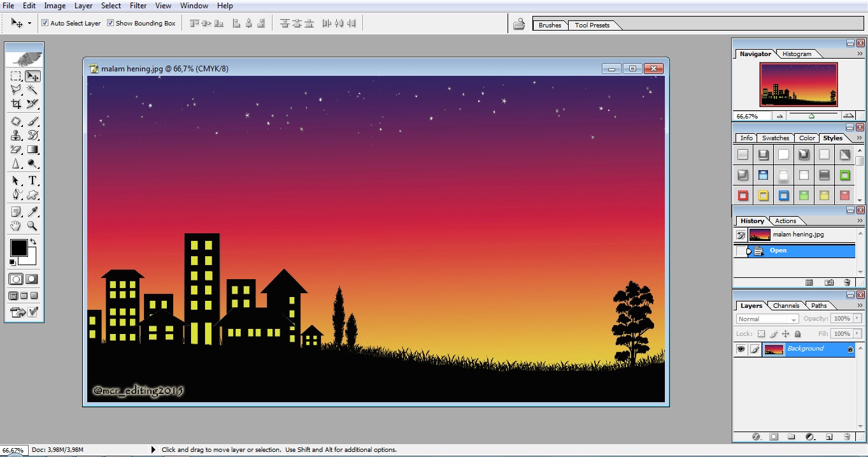Select the Rectangular Marquee tool
The width and height of the screenshot is (868, 457).
pos(16,76)
